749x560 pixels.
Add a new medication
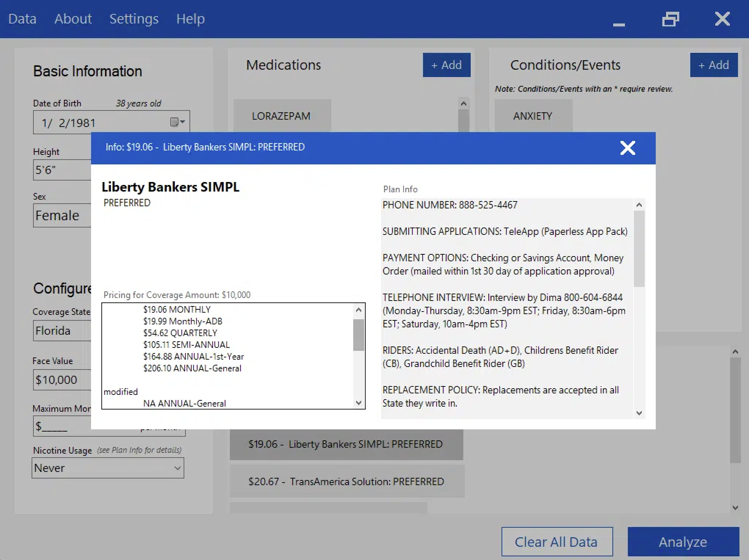[446, 65]
